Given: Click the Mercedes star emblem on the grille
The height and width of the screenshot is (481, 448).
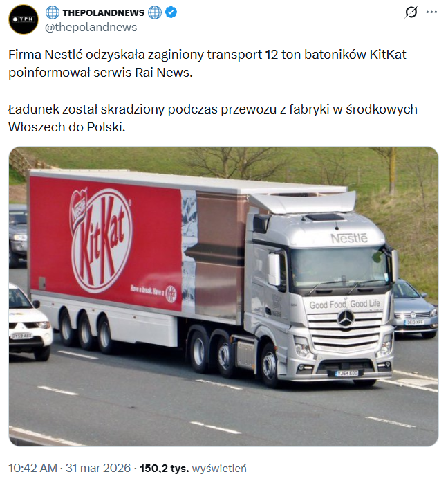Looking at the screenshot, I should 346,318.
